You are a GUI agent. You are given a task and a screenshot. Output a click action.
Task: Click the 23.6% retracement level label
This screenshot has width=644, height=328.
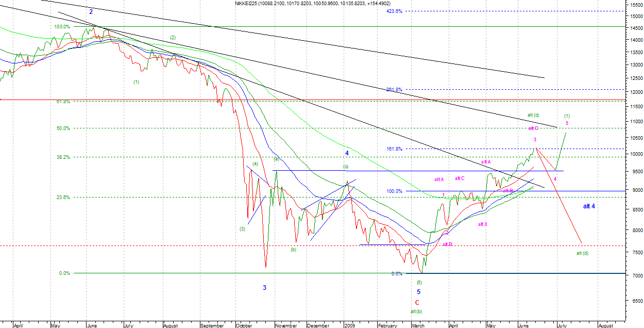(63, 197)
